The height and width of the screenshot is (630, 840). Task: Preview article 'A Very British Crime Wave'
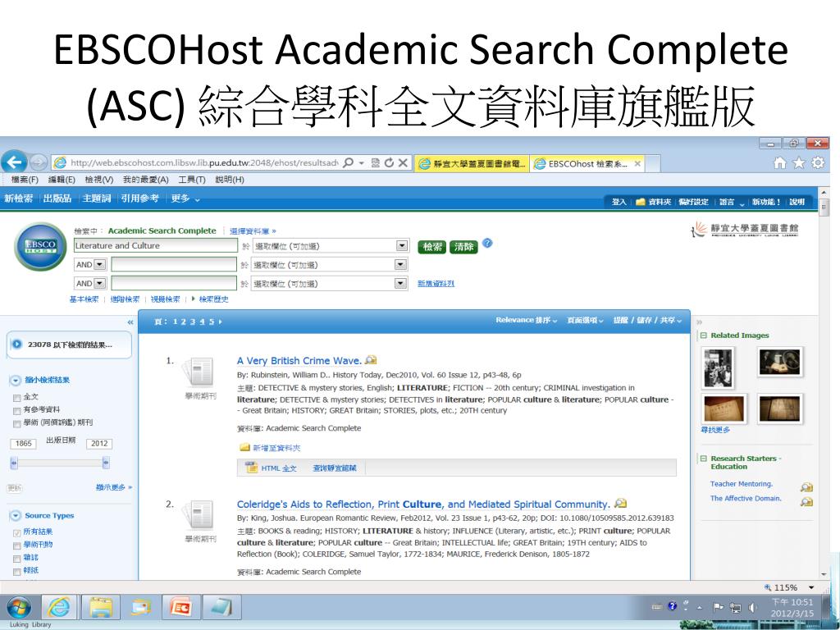tap(370, 360)
